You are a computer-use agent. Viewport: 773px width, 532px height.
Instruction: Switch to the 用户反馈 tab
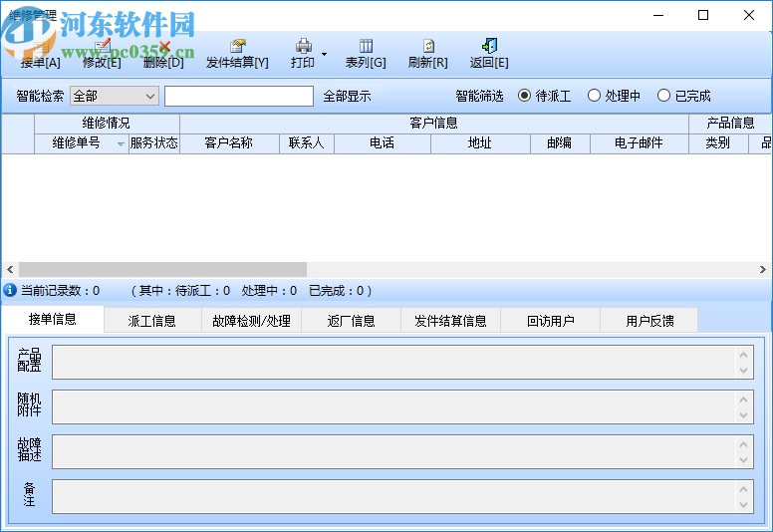click(x=649, y=321)
